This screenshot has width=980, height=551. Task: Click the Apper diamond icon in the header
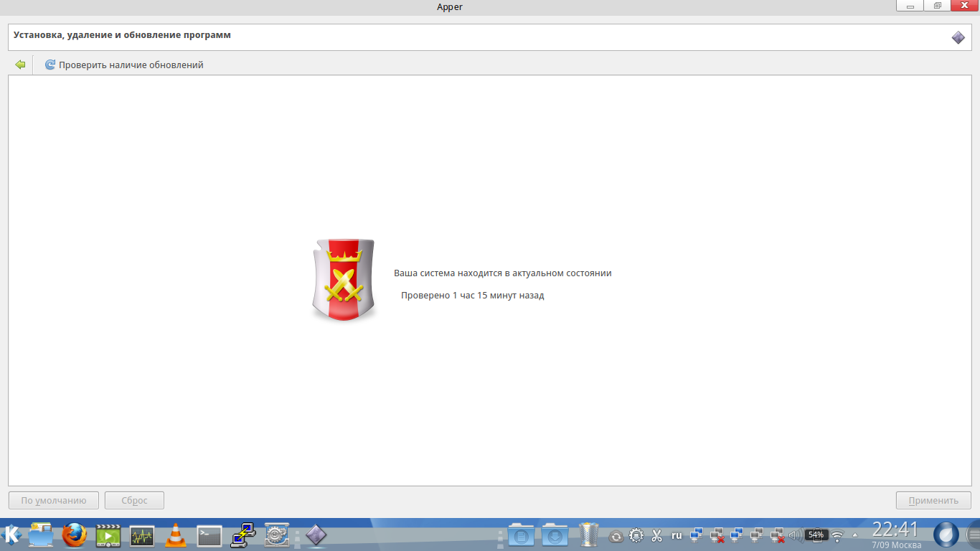point(958,37)
